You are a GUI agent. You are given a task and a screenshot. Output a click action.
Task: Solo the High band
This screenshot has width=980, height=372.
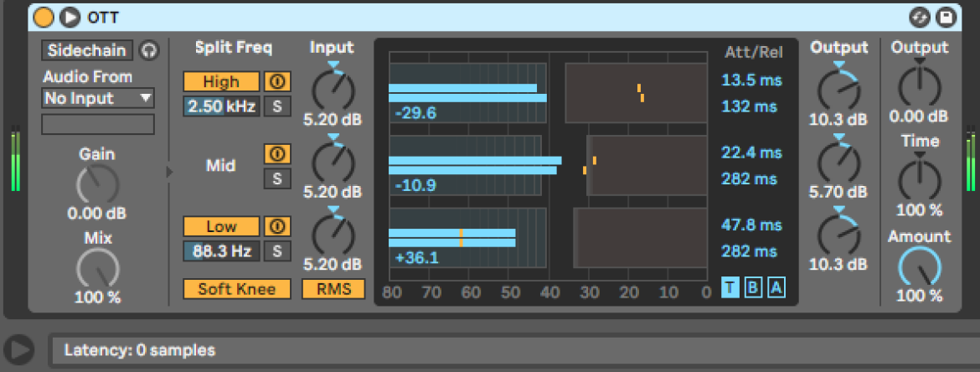(277, 106)
